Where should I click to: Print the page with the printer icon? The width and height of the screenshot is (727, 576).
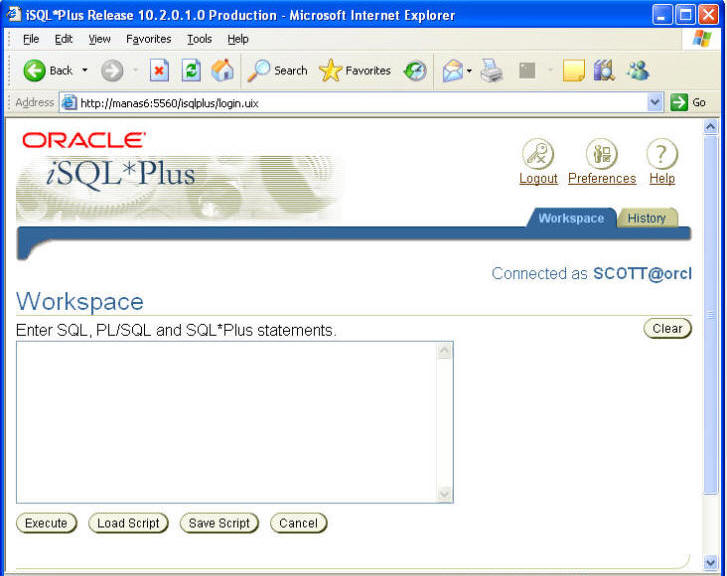[x=491, y=70]
